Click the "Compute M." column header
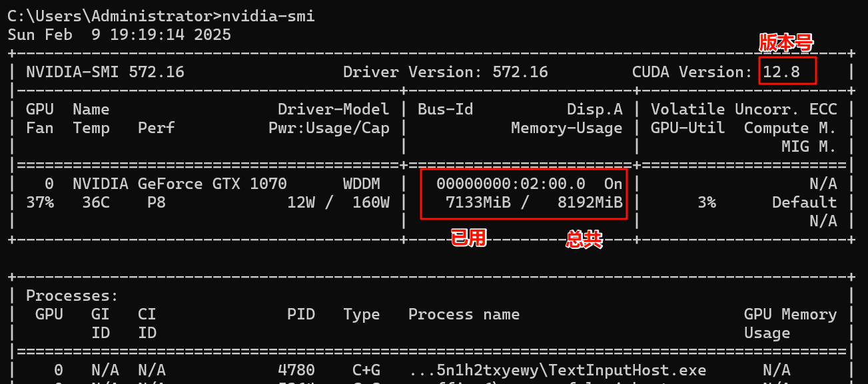The image size is (868, 384). coord(790,128)
